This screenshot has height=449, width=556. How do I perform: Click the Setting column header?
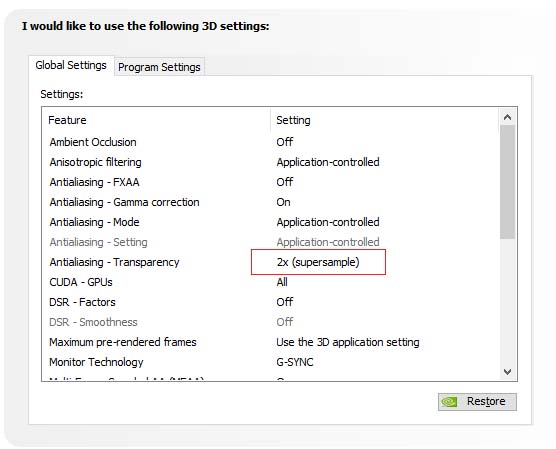pyautogui.click(x=293, y=120)
